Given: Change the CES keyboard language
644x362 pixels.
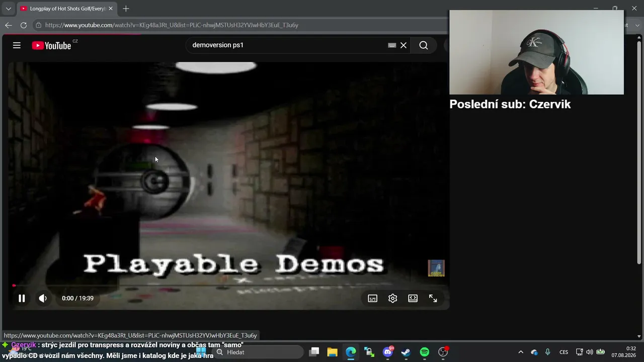Looking at the screenshot, I should (564, 352).
